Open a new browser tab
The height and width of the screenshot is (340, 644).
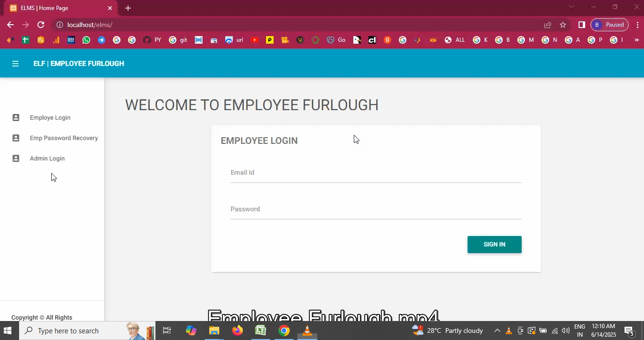point(128,8)
